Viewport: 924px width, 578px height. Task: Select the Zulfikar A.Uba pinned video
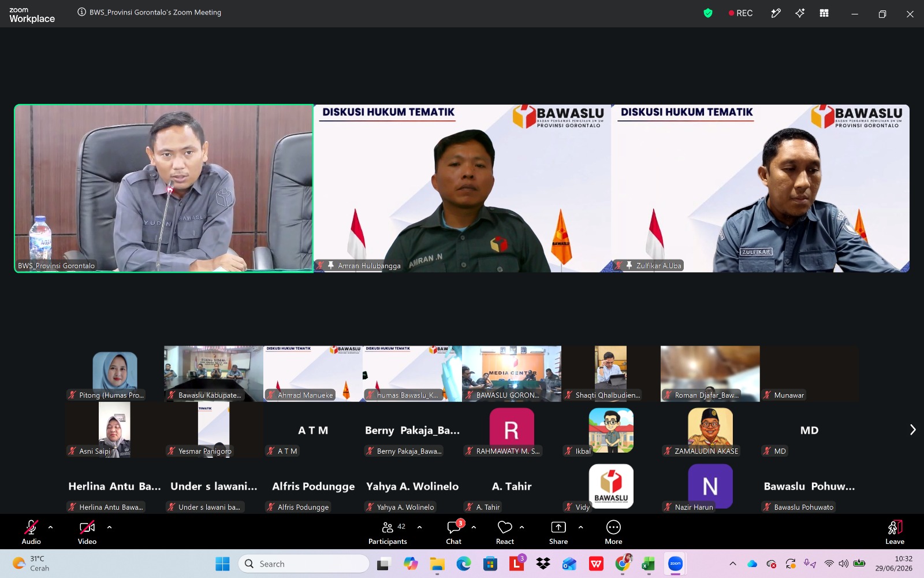click(761, 188)
